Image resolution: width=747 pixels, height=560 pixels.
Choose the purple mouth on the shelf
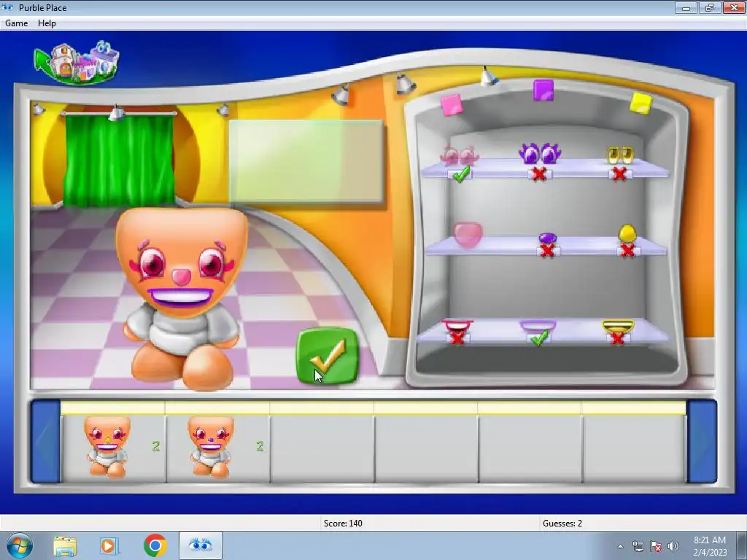click(x=538, y=326)
